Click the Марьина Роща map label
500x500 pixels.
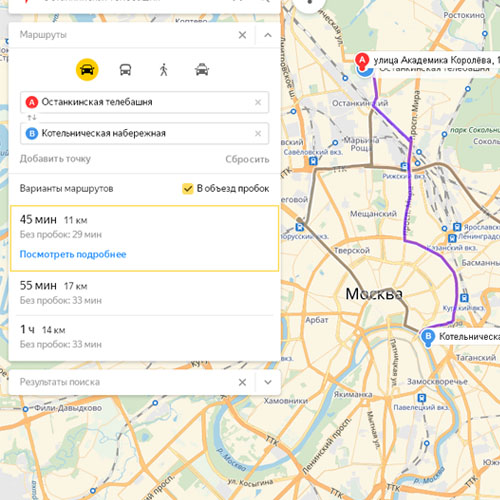361,144
